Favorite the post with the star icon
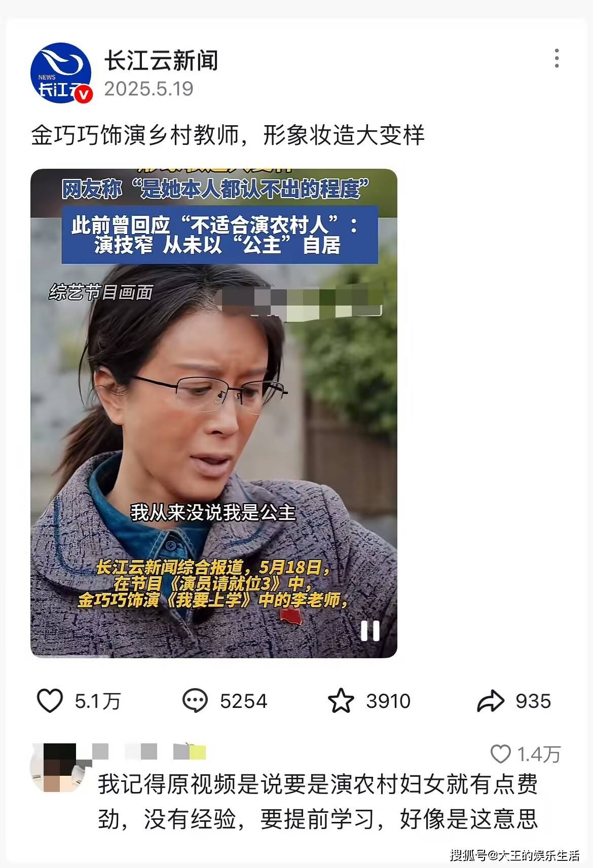 341,701
